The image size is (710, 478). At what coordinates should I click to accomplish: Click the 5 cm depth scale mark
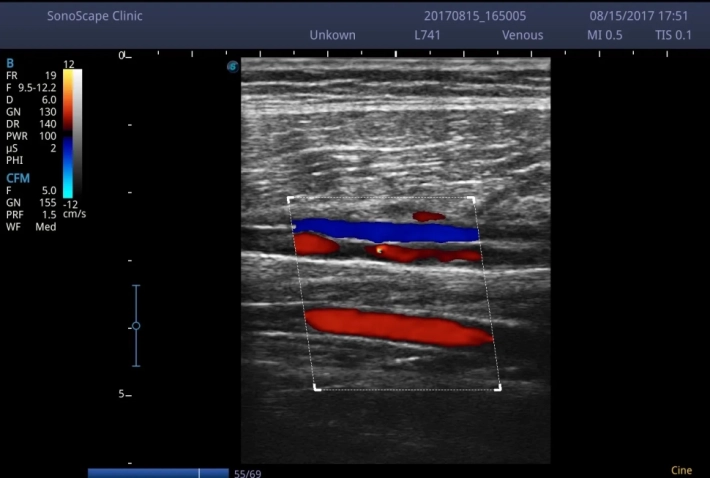tap(123, 394)
